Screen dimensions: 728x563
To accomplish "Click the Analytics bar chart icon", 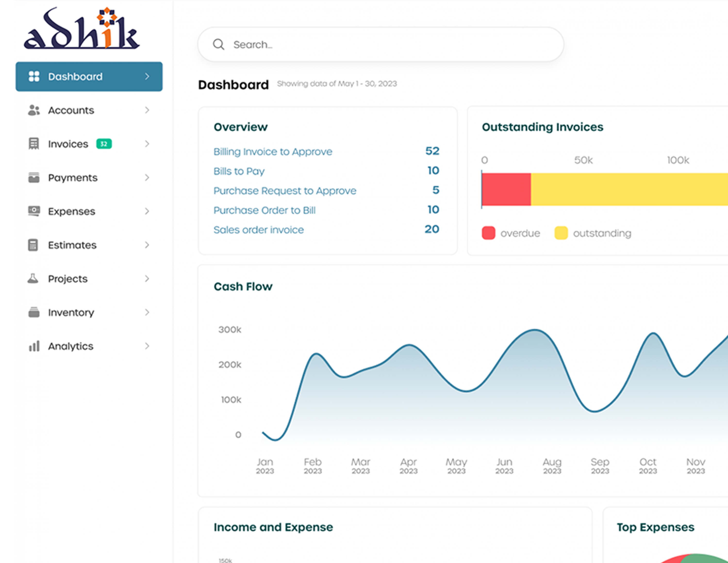I will point(34,346).
